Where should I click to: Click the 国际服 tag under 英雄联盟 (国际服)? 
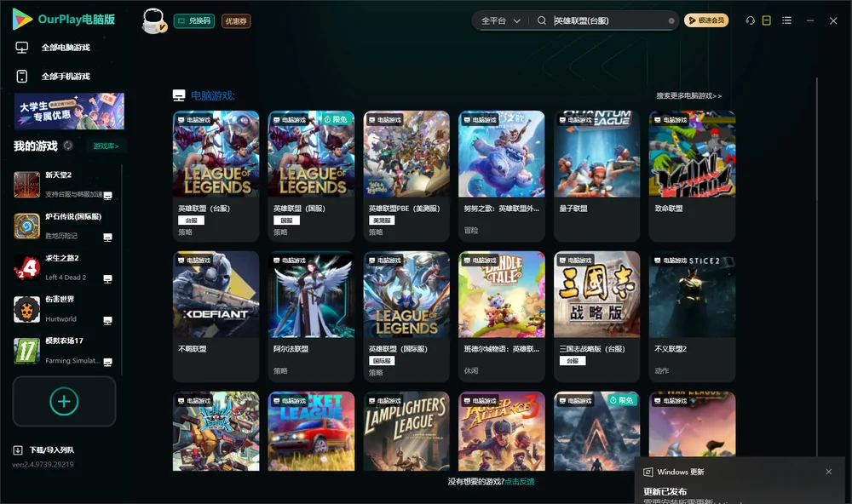click(382, 361)
